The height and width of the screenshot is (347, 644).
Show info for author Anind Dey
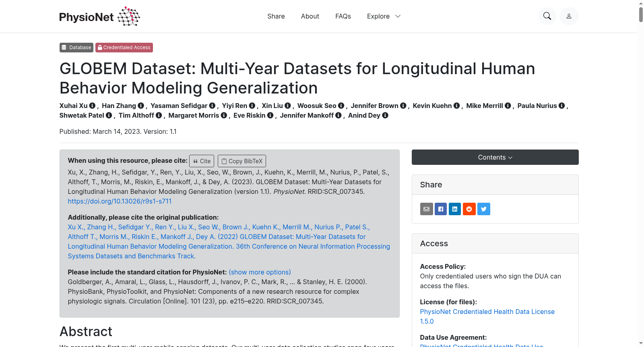point(385,115)
